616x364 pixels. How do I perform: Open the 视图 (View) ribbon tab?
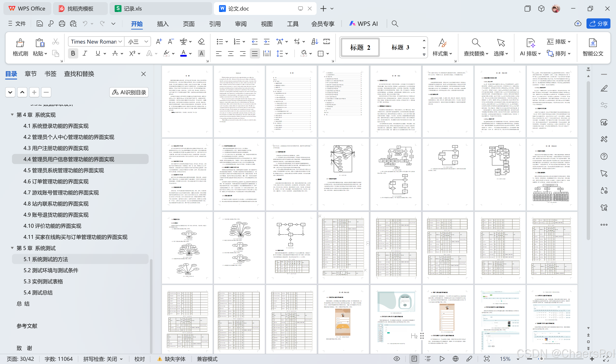(x=267, y=24)
